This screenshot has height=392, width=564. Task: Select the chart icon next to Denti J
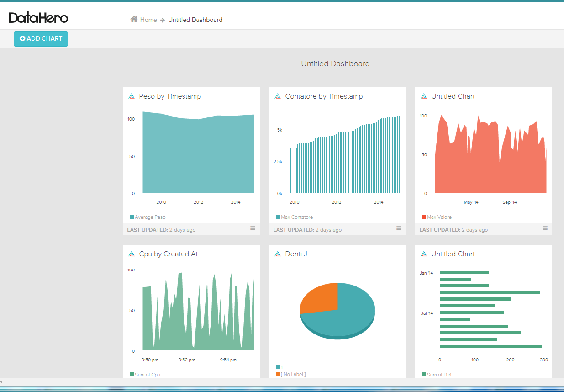point(278,254)
